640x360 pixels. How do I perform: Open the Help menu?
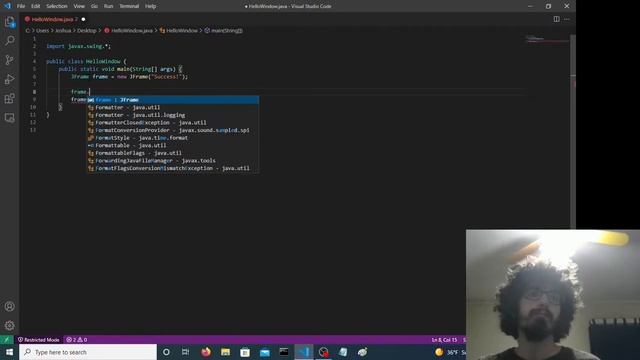(150, 6)
